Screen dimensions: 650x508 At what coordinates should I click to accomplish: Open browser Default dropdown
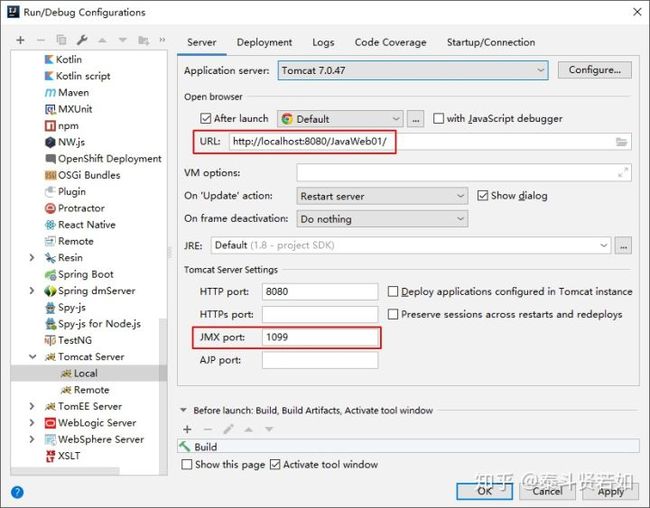click(x=340, y=119)
